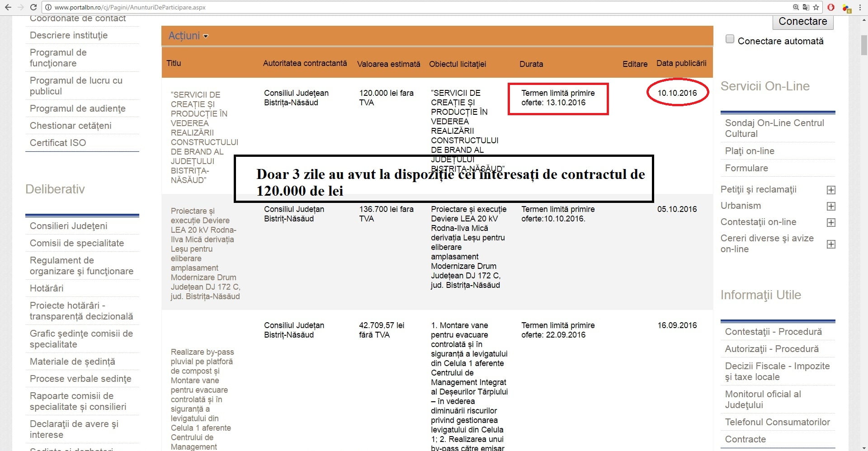Select Certificat ISO in the left menu
Screen dimensions: 868x451
pyautogui.click(x=57, y=143)
